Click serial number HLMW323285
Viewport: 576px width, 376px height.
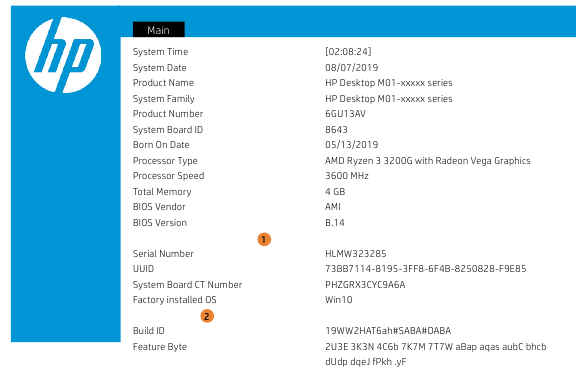coord(356,254)
